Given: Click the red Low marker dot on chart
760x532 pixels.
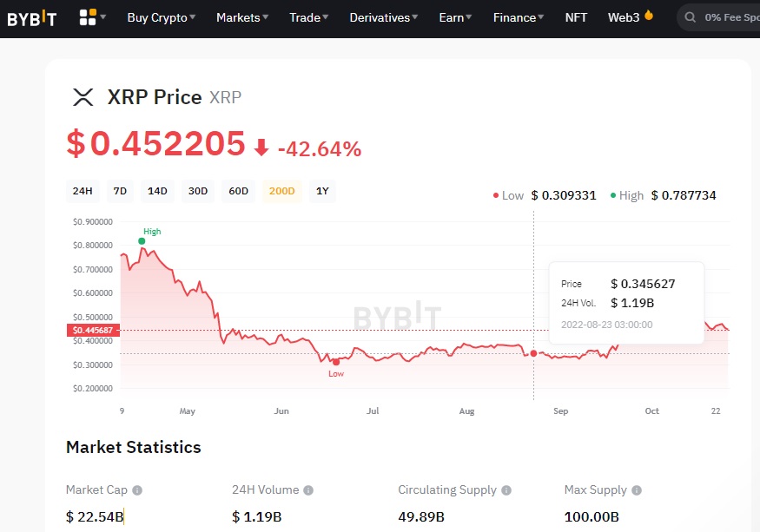Looking at the screenshot, I should click(336, 362).
